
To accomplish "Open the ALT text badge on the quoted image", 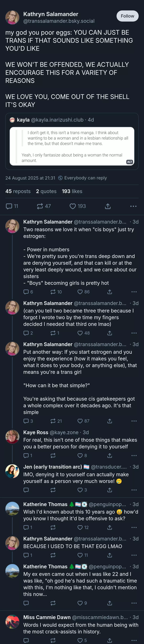I will (x=130, y=162).
